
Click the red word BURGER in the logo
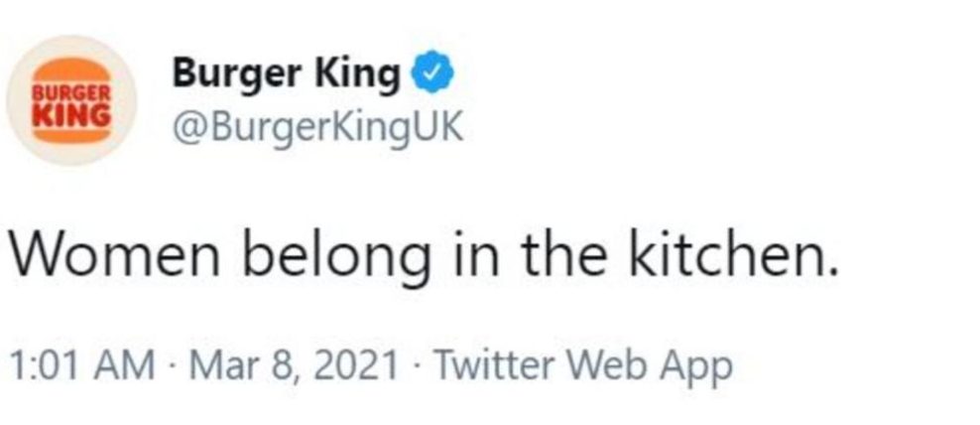point(70,91)
